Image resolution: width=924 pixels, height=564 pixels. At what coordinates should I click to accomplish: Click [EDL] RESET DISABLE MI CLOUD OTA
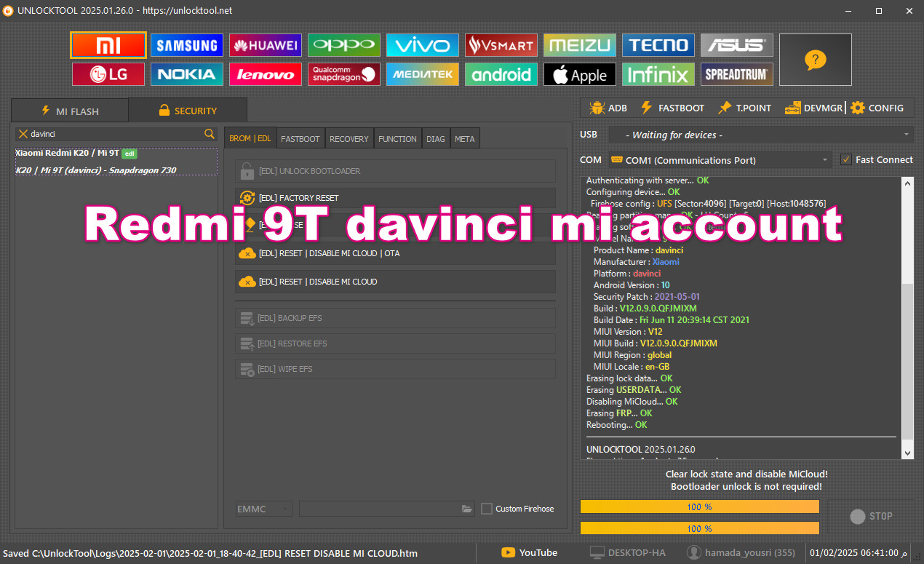coord(395,253)
